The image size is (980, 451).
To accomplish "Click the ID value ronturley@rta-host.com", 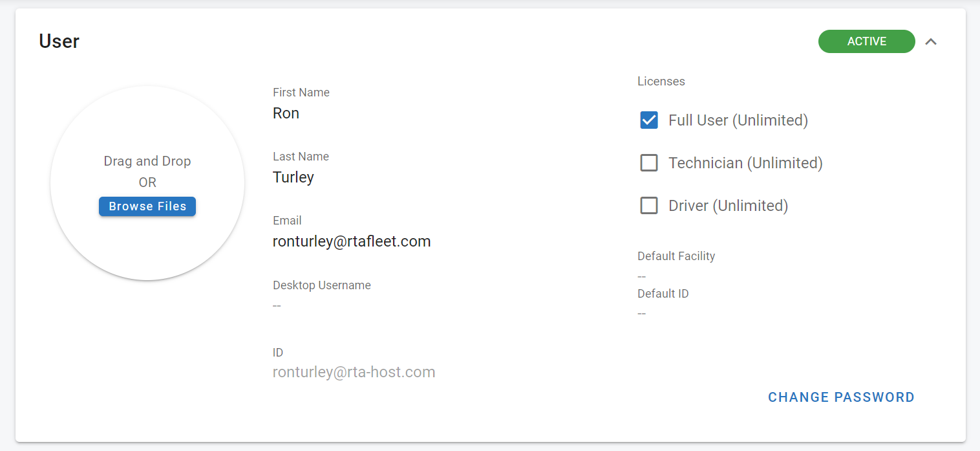I will coord(354,372).
